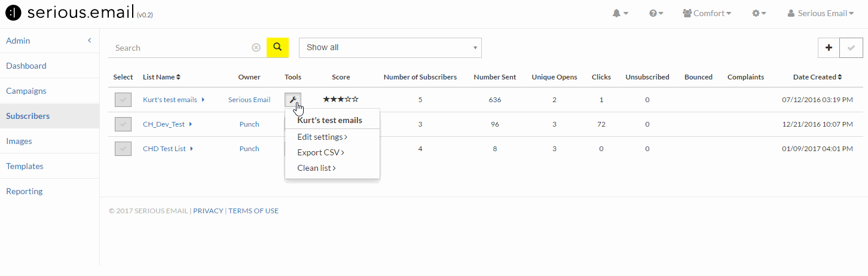Click the plus icon to add a list

(x=829, y=48)
